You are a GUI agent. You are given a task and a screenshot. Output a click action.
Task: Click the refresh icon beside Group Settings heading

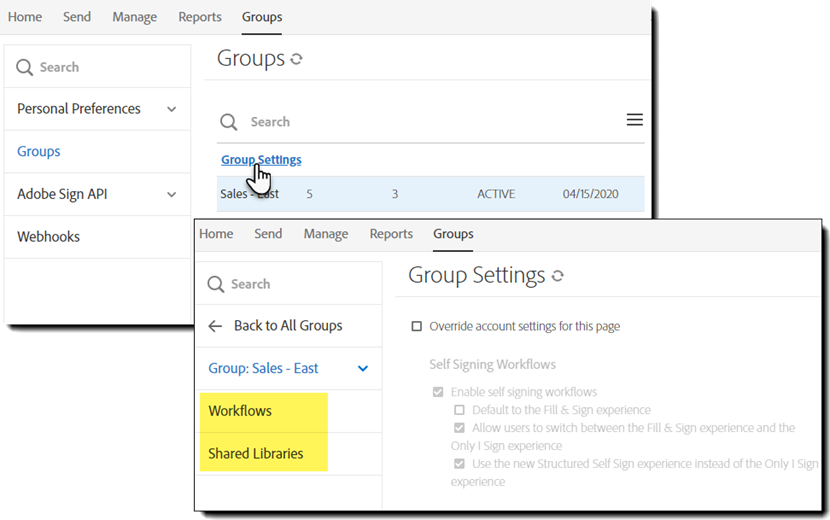557,276
